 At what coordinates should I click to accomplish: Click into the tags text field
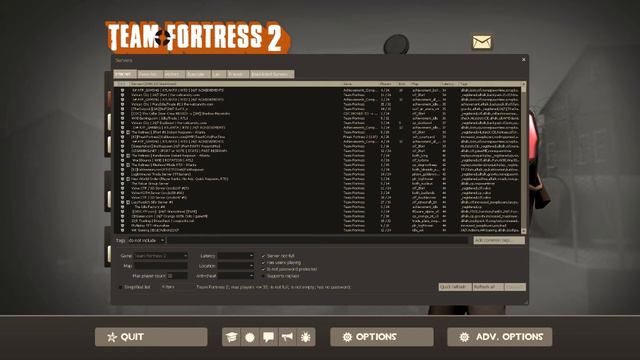click(x=318, y=240)
